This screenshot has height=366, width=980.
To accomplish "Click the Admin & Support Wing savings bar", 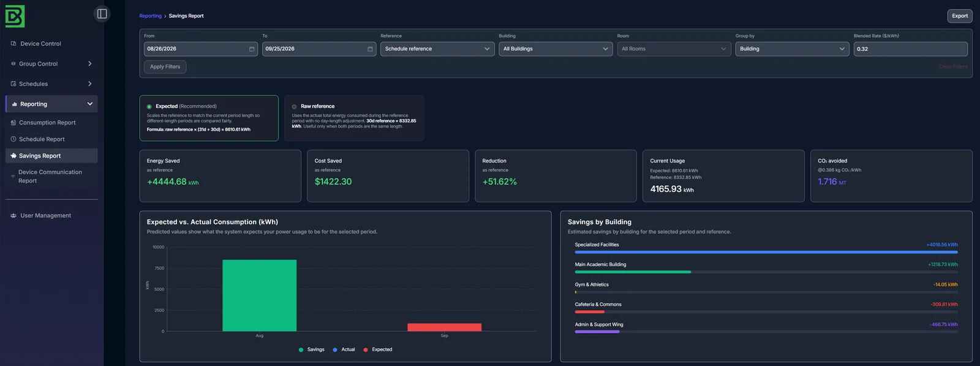I will (597, 332).
